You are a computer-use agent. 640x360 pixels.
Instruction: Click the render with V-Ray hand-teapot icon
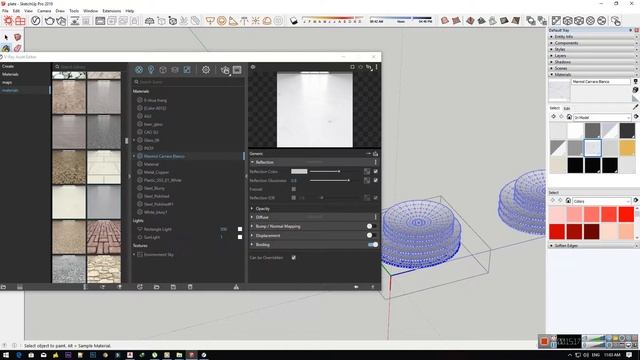click(x=225, y=70)
